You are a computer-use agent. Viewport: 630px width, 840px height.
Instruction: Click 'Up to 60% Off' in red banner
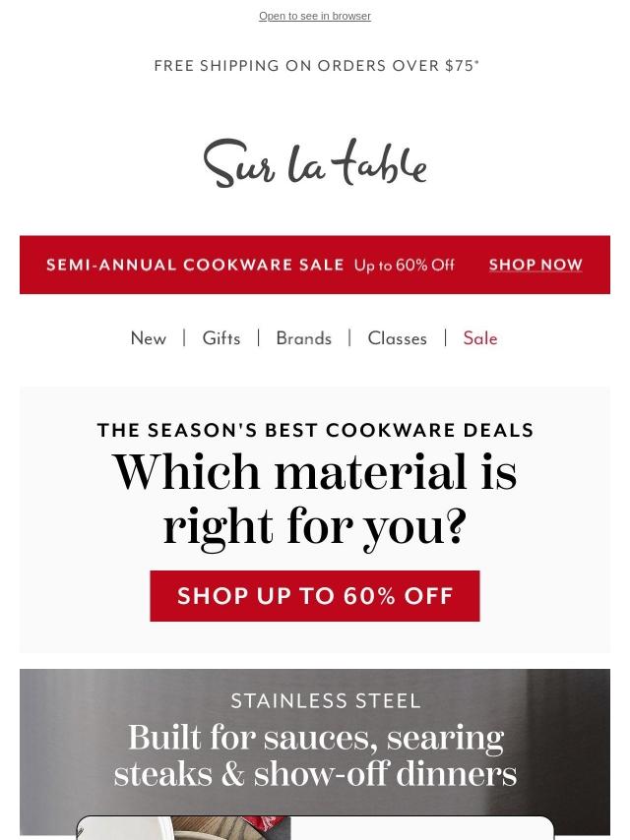coord(405,266)
